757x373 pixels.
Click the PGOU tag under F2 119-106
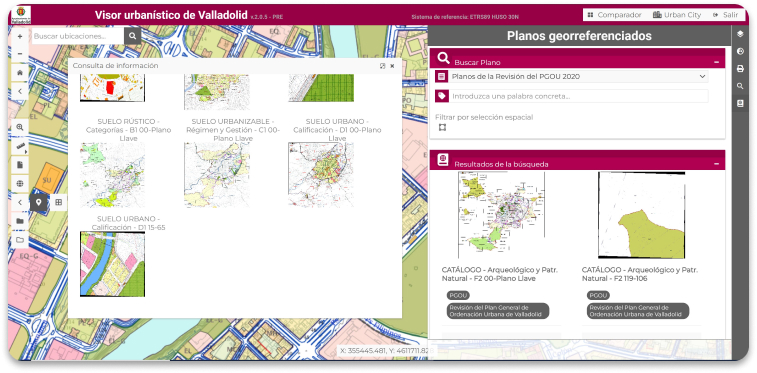(x=598, y=295)
